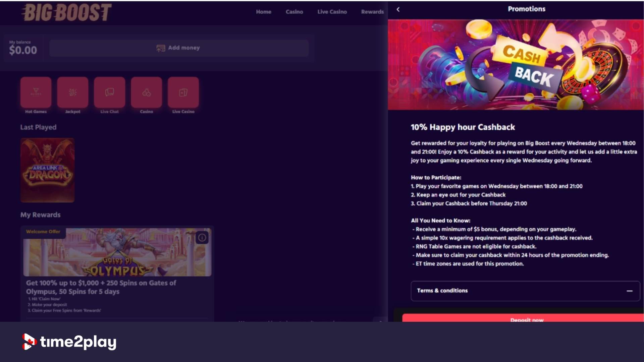The height and width of the screenshot is (362, 644).
Task: Go back with the Promotions arrow
Action: (x=398, y=9)
